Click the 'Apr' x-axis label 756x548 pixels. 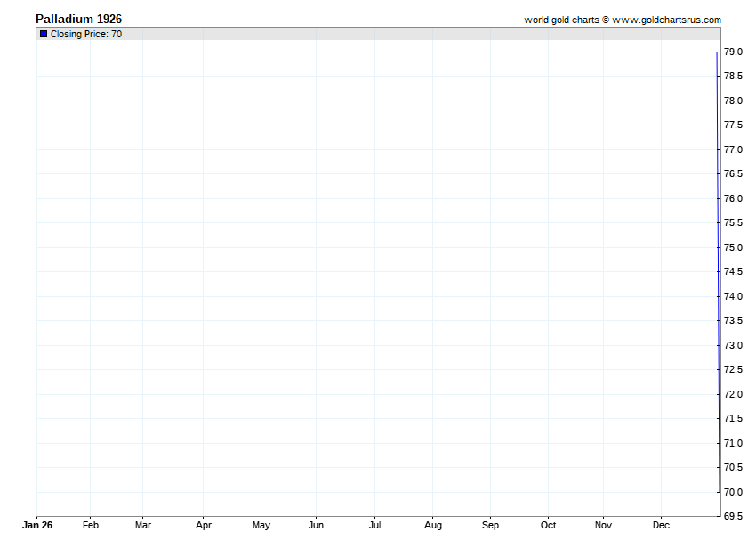point(204,525)
